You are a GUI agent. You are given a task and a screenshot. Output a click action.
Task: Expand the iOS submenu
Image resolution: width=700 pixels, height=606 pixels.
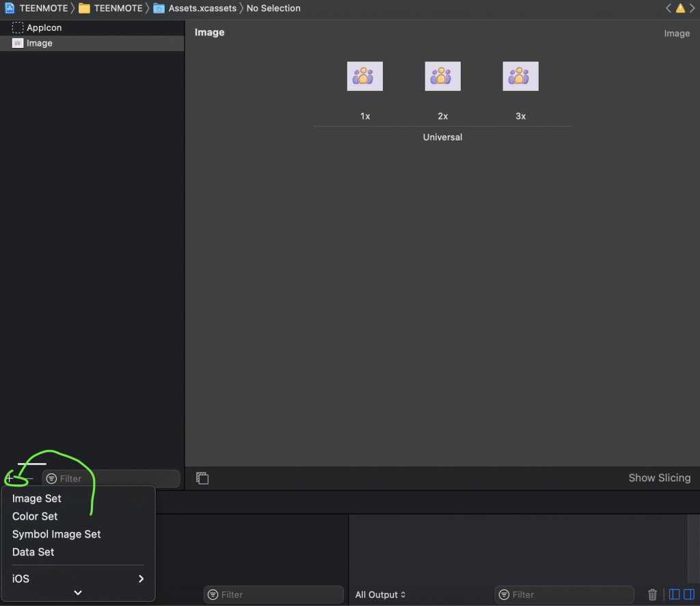click(78, 579)
